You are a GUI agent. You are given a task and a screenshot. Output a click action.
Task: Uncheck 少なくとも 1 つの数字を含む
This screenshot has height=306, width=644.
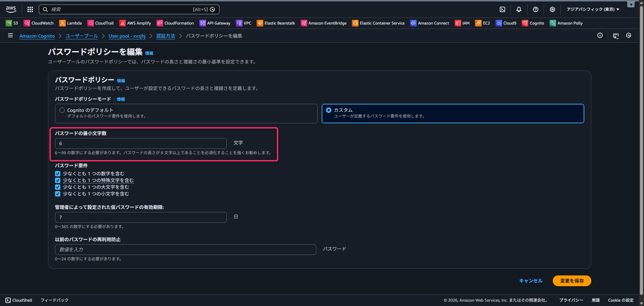pos(58,174)
